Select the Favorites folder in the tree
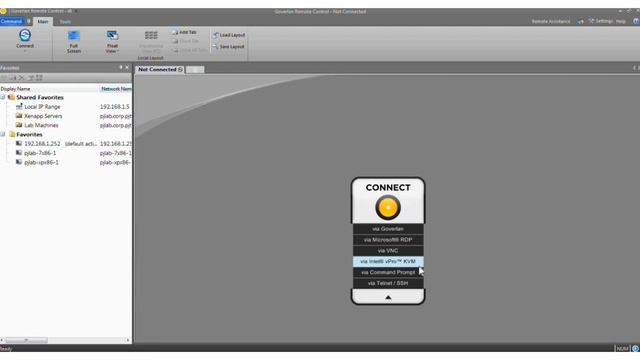This screenshot has height=360, width=640. (29, 134)
